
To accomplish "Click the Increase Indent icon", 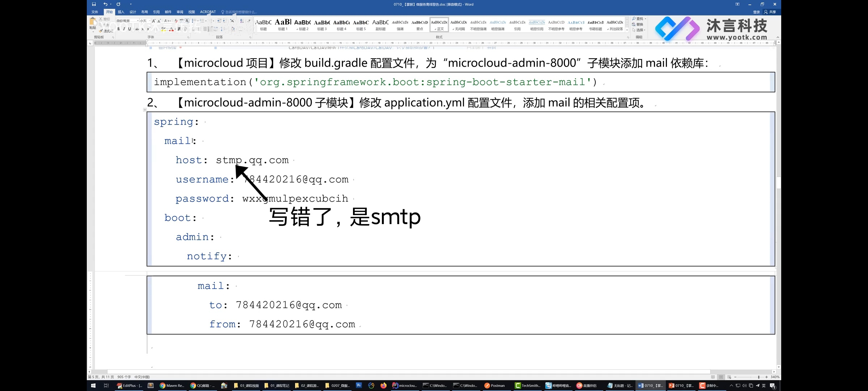I will pyautogui.click(x=224, y=21).
